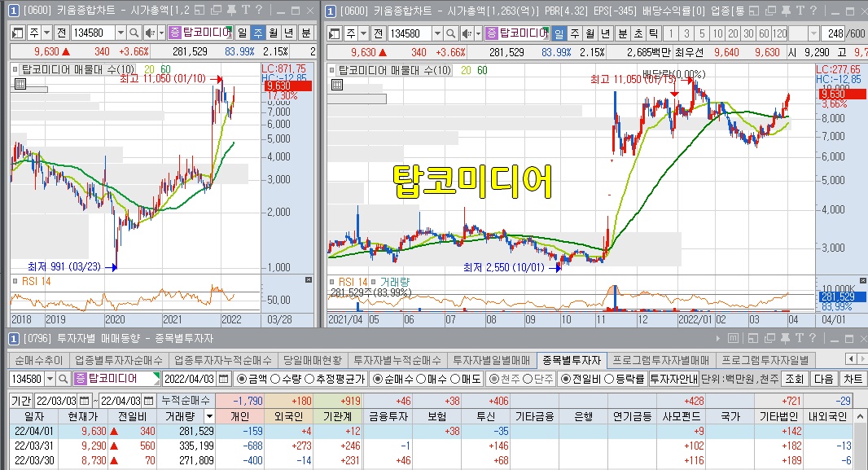Click the 248 bar count input field

pyautogui.click(x=835, y=33)
